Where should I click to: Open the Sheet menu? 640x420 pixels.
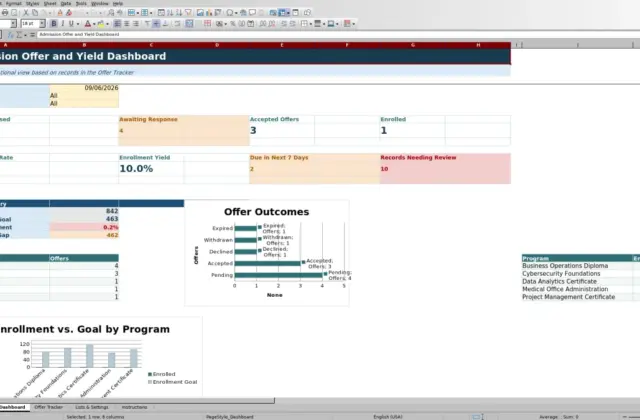coord(50,4)
